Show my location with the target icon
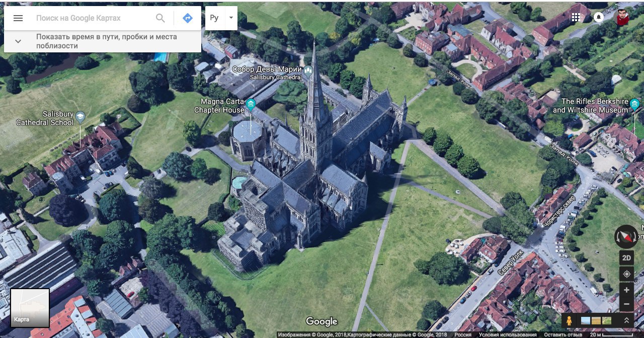Image resolution: width=644 pixels, height=338 pixels. tap(626, 274)
